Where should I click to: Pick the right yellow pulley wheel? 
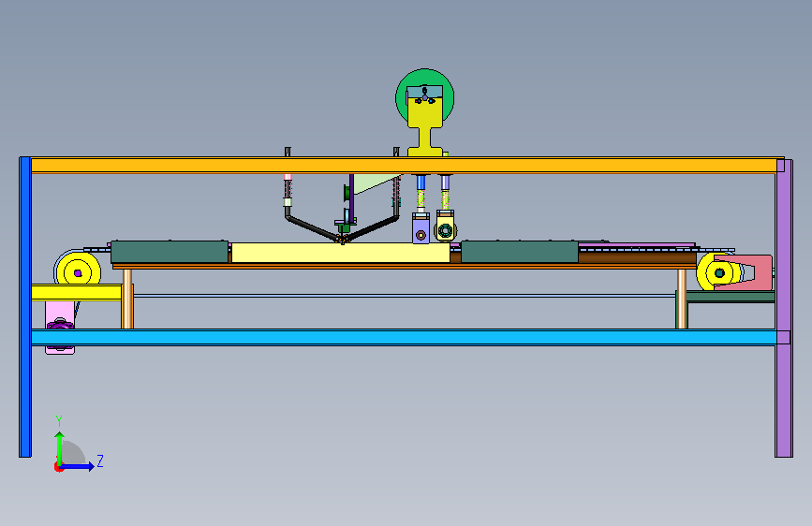[718, 271]
